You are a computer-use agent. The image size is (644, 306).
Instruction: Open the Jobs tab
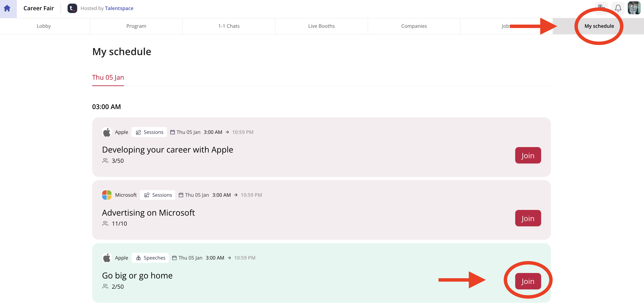pos(507,26)
